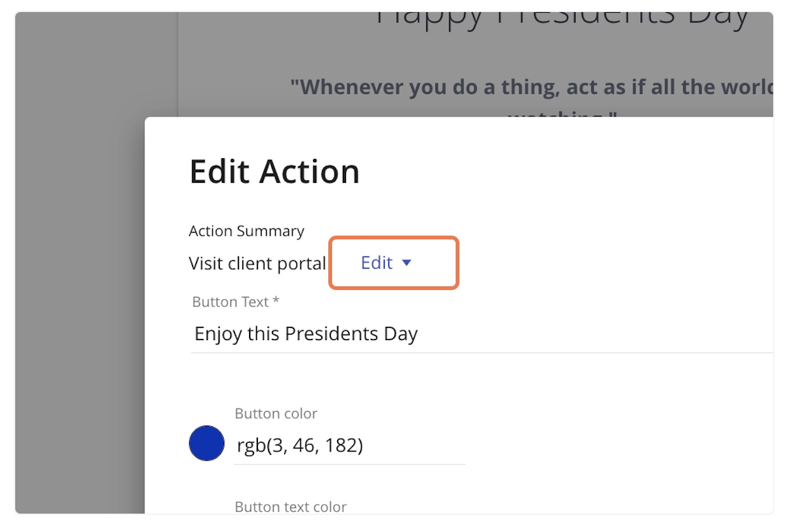Click the word Edit in blue link text
This screenshot has height=532, width=796.
click(x=377, y=263)
